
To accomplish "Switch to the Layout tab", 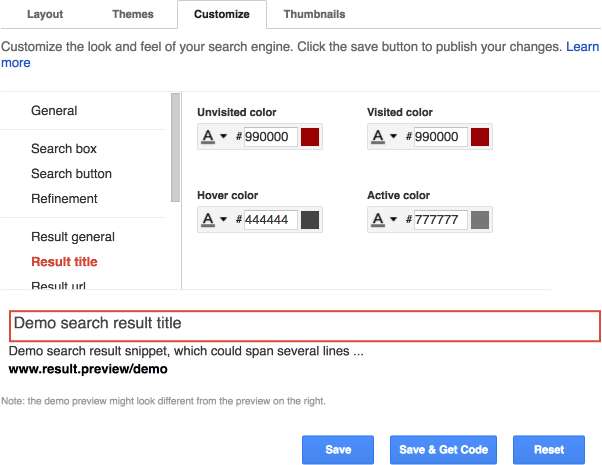I will pyautogui.click(x=47, y=15).
